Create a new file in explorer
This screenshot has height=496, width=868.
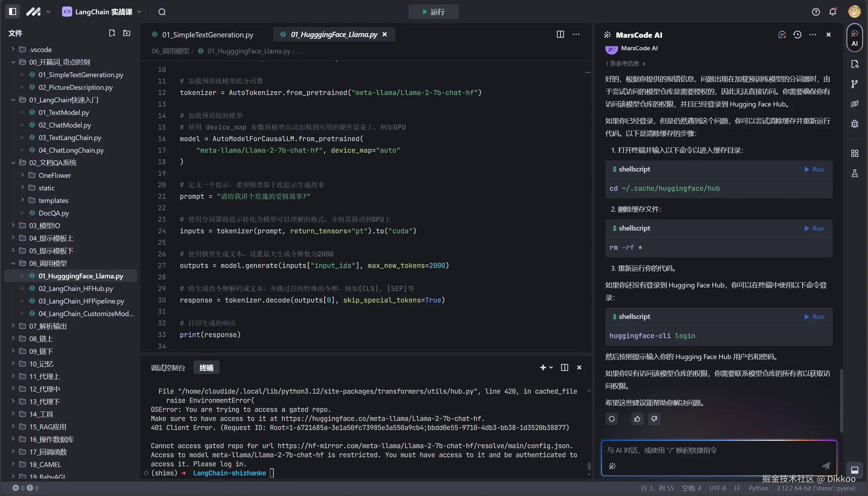pos(112,33)
